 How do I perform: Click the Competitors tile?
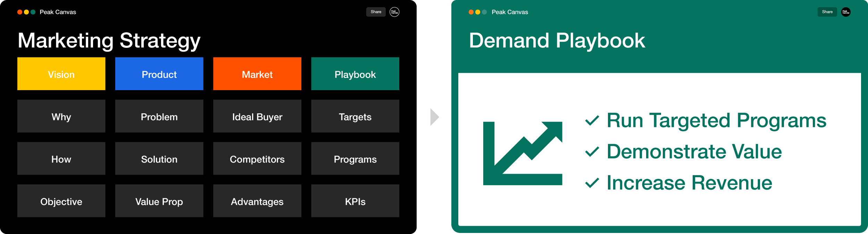[257, 159]
